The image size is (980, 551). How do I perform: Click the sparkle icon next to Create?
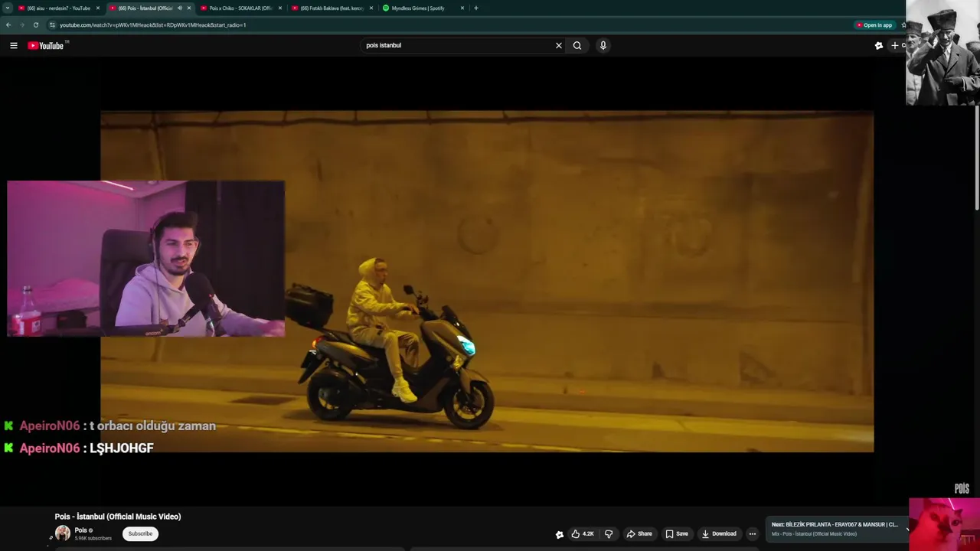[x=878, y=45]
